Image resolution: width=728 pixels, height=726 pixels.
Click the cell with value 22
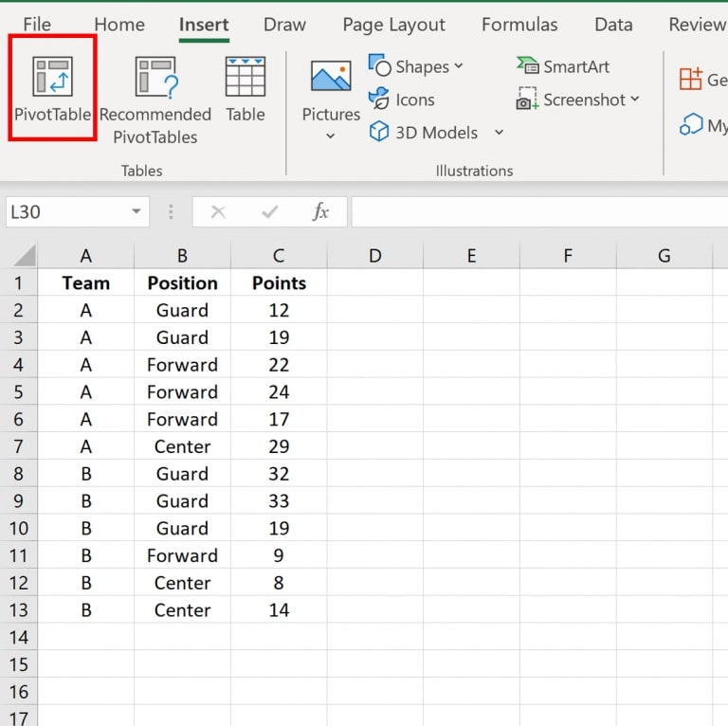[279, 364]
